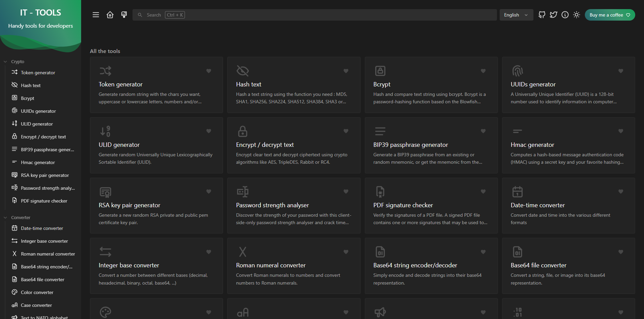Screen dimensions: 644x319
Task: Select Date-time converter from the sidebar
Action: (42, 228)
